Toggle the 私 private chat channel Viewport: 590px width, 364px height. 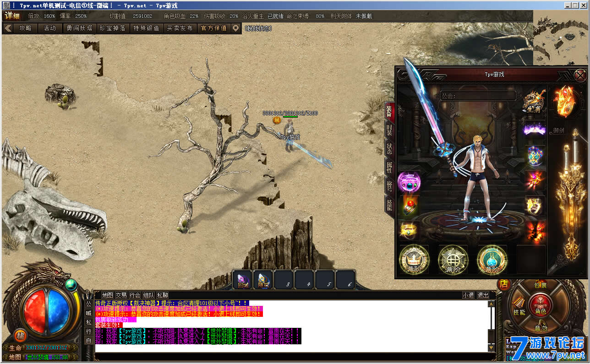89,322
